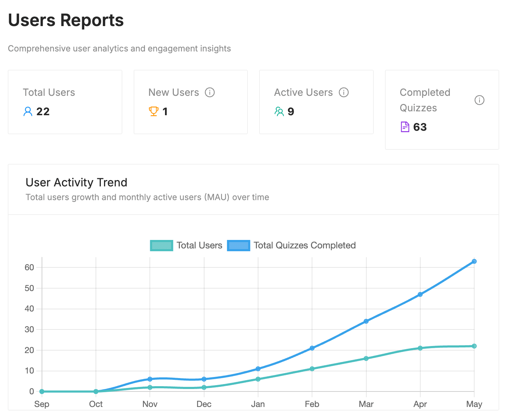The height and width of the screenshot is (420, 507).
Task: Click the trophy icon under New Users
Action: (x=154, y=111)
